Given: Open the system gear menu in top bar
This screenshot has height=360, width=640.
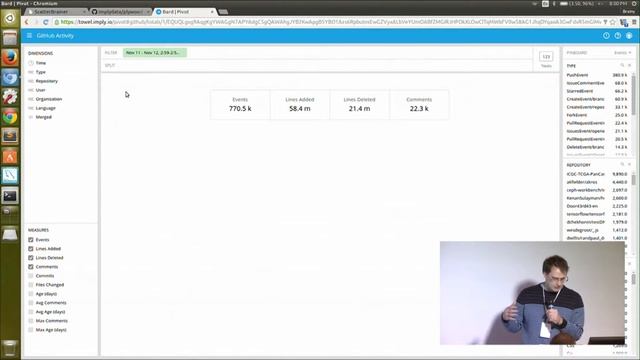Looking at the screenshot, I should pos(634,4).
